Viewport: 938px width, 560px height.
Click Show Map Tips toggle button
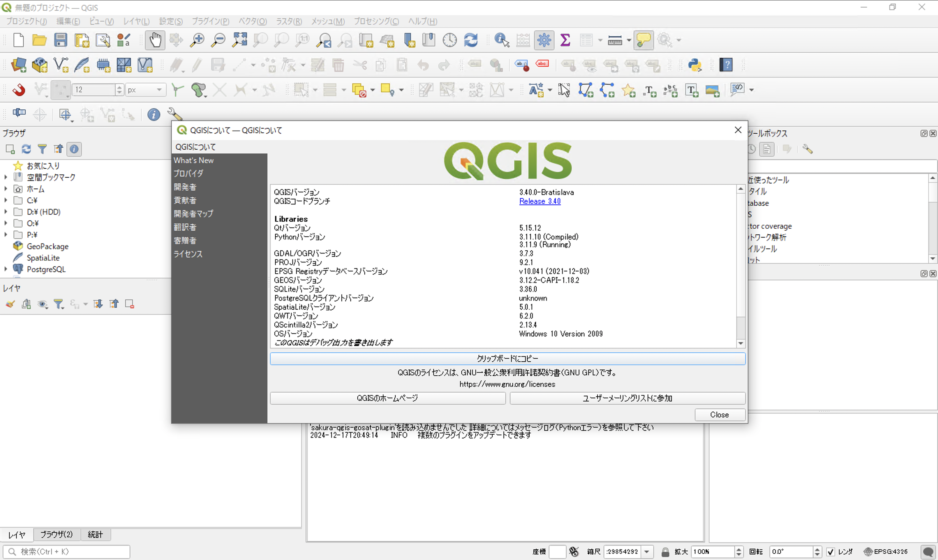click(643, 40)
